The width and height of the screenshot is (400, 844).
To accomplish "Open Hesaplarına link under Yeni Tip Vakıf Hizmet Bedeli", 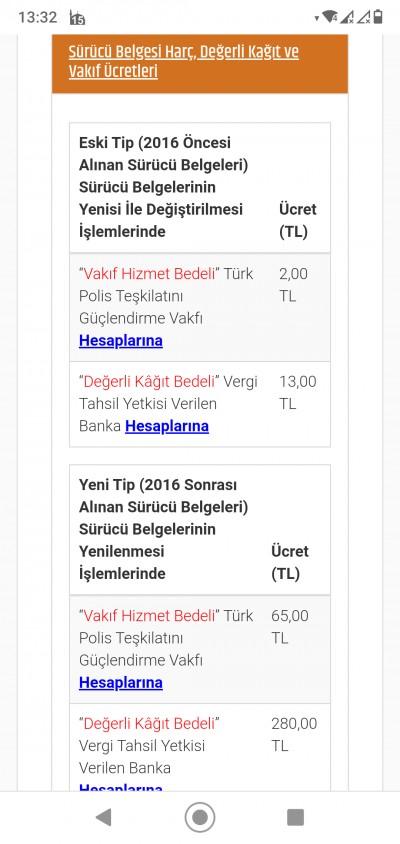I will coord(121,683).
